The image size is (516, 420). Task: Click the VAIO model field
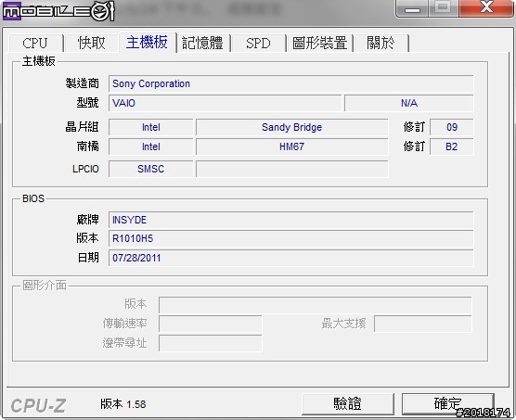[226, 103]
